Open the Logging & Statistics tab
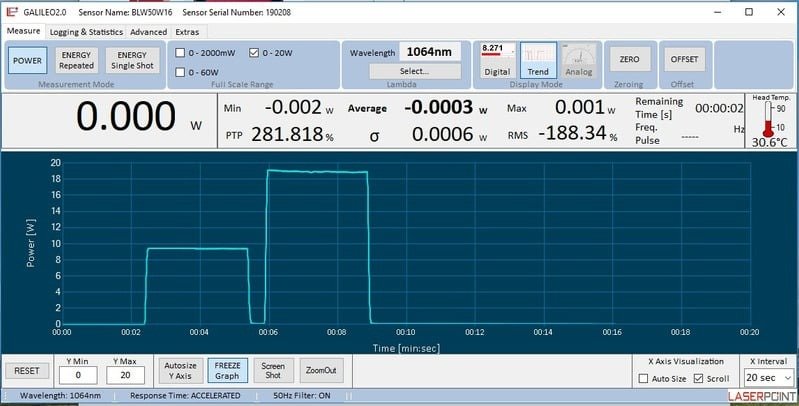 [86, 32]
